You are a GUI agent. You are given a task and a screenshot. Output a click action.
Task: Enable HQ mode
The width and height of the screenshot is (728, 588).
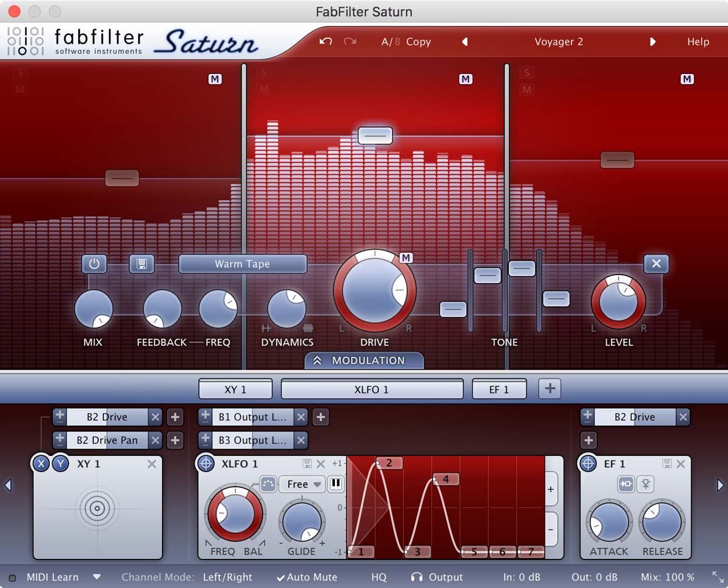click(x=379, y=577)
